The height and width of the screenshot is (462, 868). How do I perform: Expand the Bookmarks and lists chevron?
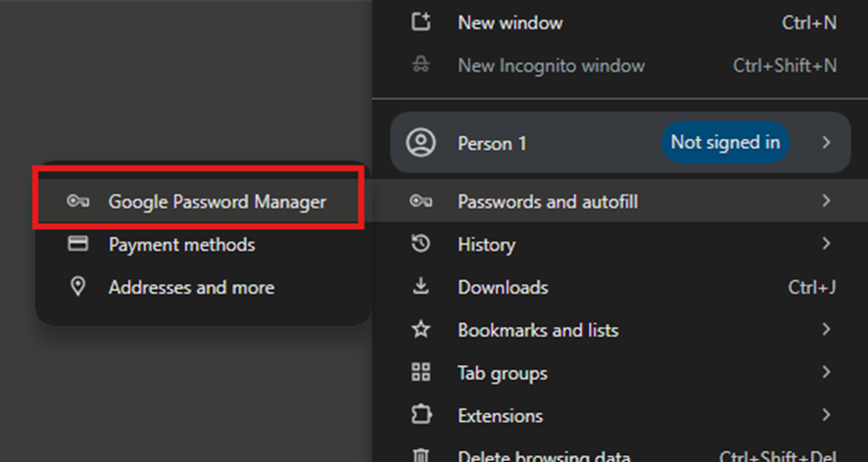point(826,330)
